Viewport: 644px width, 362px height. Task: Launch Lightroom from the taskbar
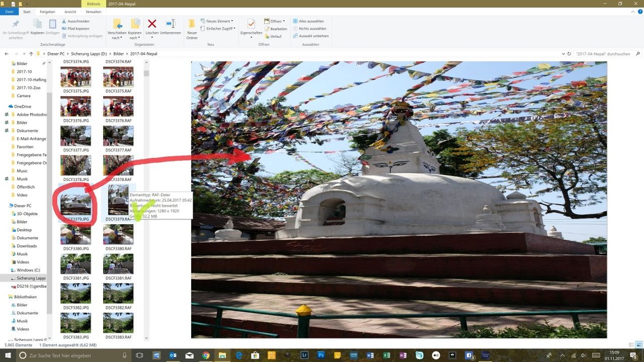tap(304, 356)
